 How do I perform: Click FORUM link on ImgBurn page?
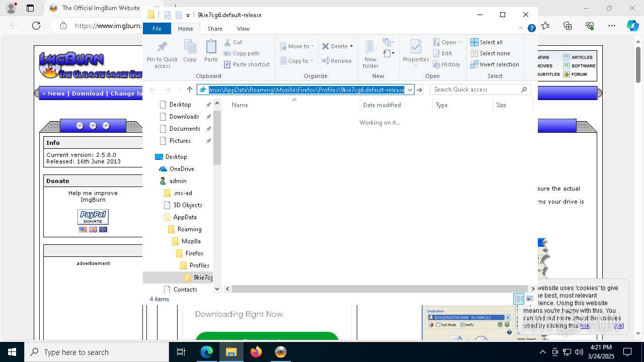coord(576,74)
